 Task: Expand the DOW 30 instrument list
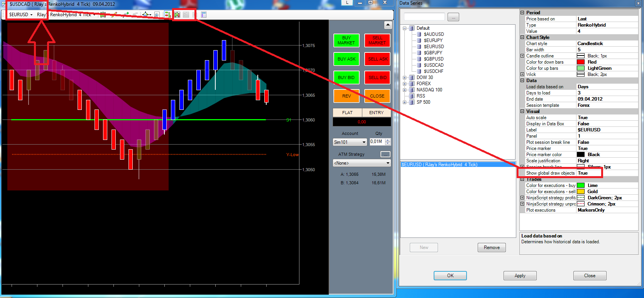(404, 77)
